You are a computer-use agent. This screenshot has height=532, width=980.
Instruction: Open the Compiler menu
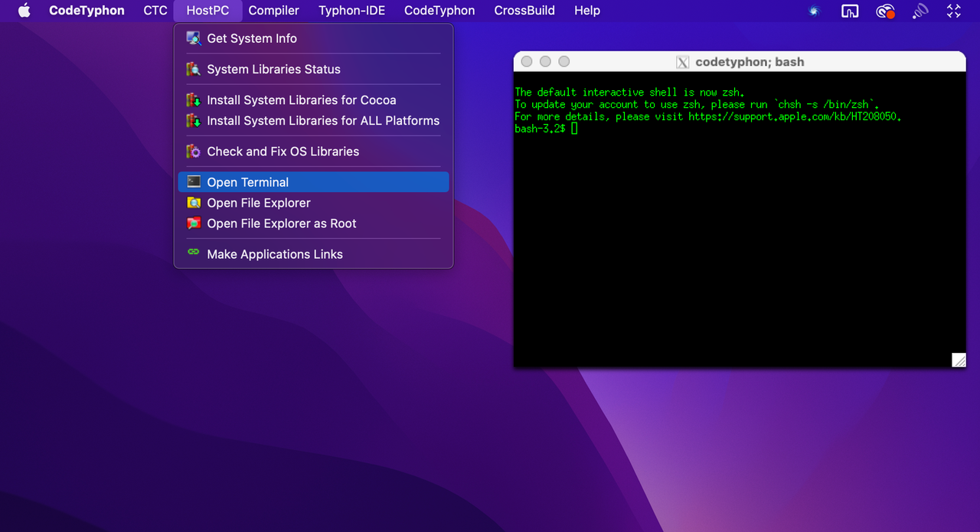pos(273,11)
